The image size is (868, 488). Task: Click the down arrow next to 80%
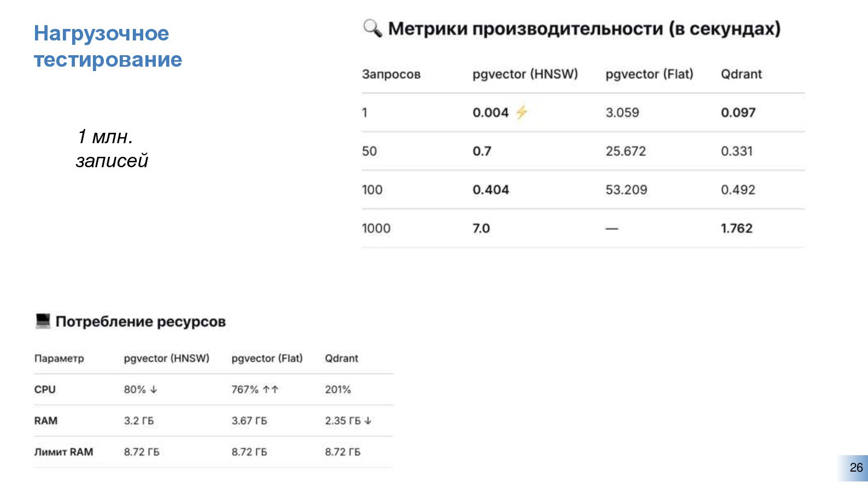point(154,390)
